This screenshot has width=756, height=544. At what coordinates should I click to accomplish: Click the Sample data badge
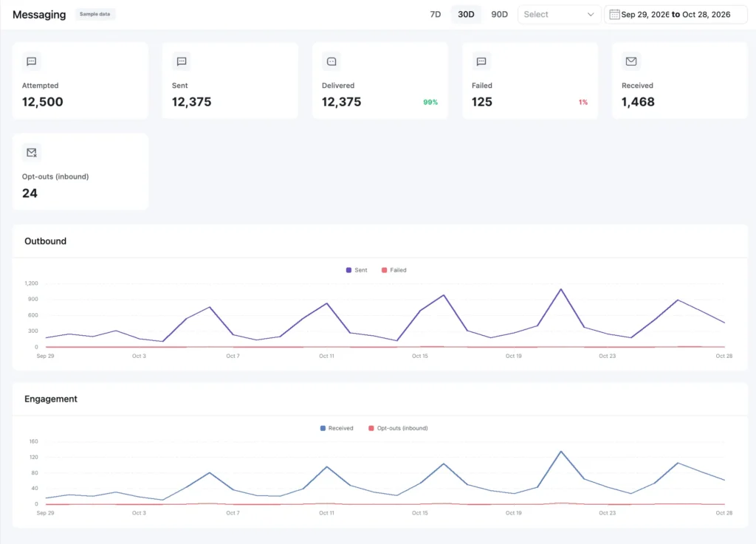[95, 14]
